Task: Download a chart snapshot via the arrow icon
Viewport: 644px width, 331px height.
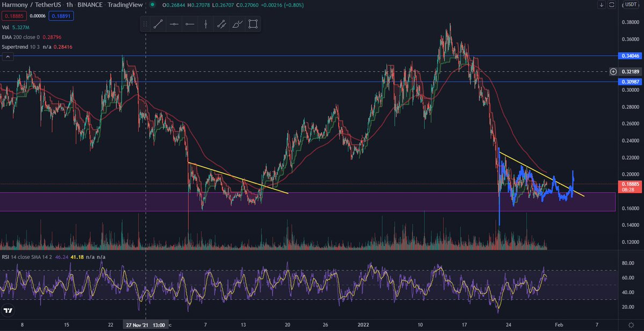Action: click(602, 5)
